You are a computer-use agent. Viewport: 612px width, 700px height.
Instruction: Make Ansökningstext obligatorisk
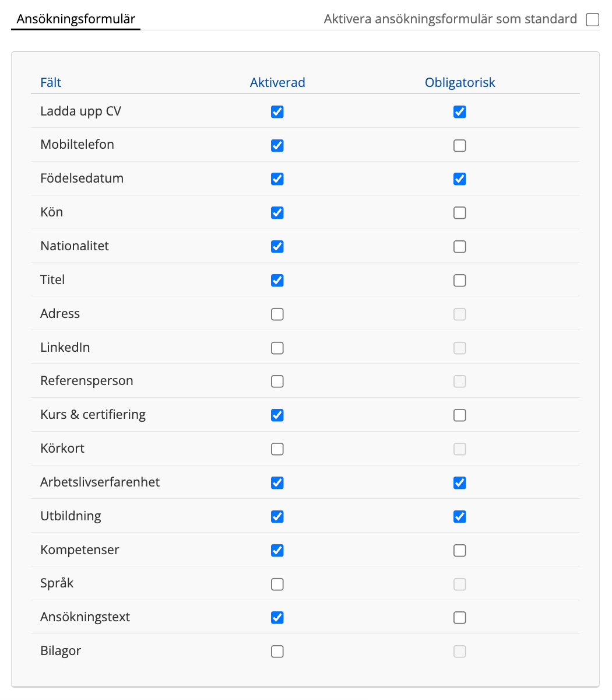(x=460, y=618)
